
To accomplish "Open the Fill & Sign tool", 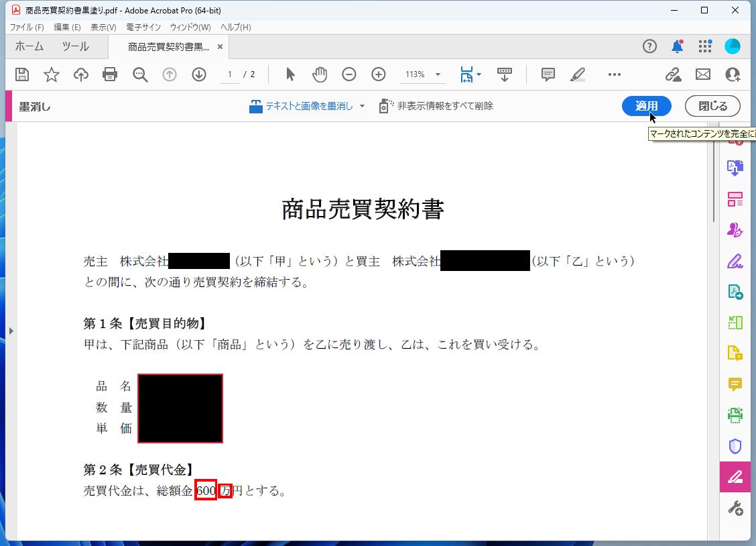I will (x=735, y=261).
